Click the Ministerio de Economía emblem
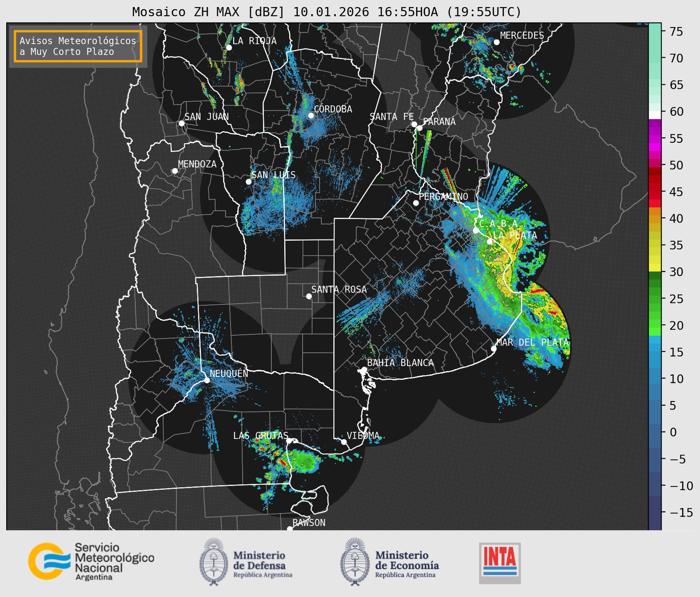Screen dimensions: 700x597 coord(354,562)
